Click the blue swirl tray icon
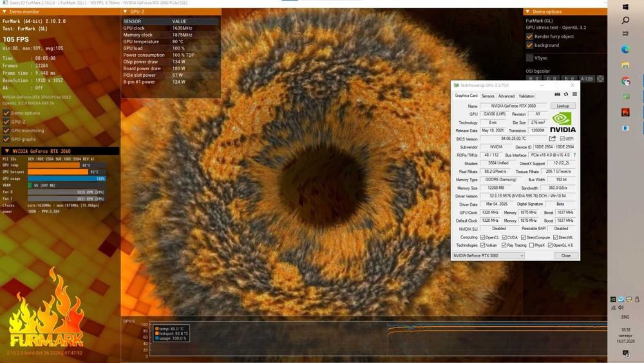The height and width of the screenshot is (363, 644). (x=621, y=299)
